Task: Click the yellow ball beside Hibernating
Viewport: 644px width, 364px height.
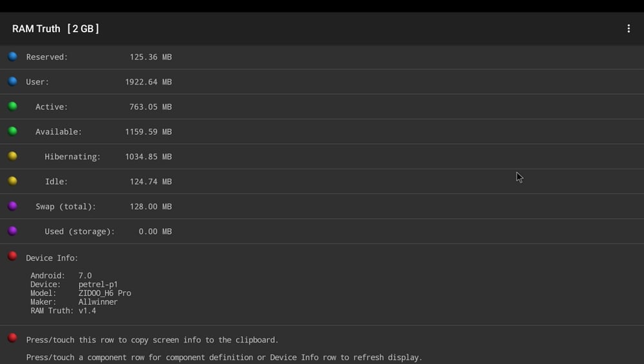Action: [13, 156]
